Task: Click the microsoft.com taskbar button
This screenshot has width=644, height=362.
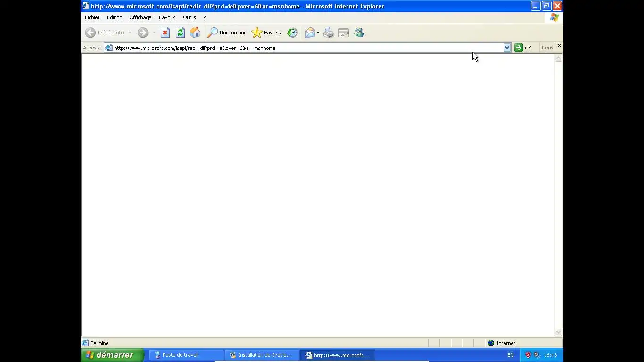Action: [x=338, y=355]
